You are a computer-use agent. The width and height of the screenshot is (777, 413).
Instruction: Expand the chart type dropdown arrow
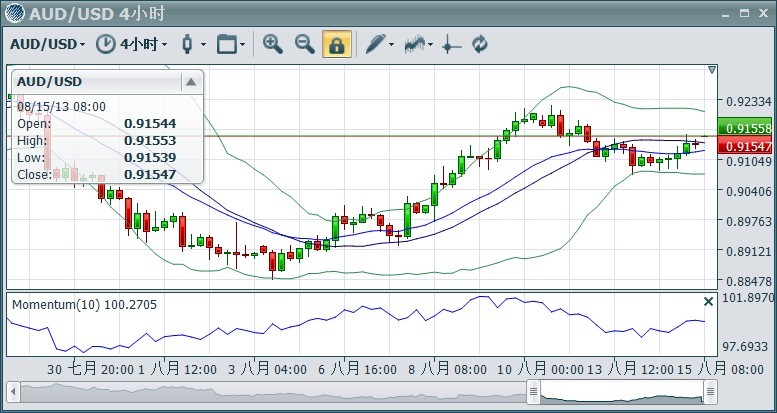tap(203, 45)
